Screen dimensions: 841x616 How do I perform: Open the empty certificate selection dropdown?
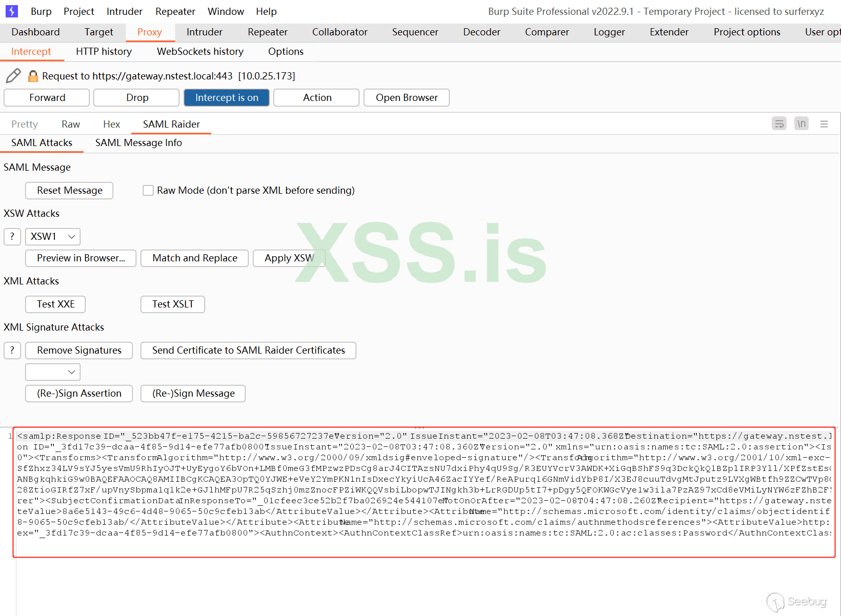tap(53, 372)
